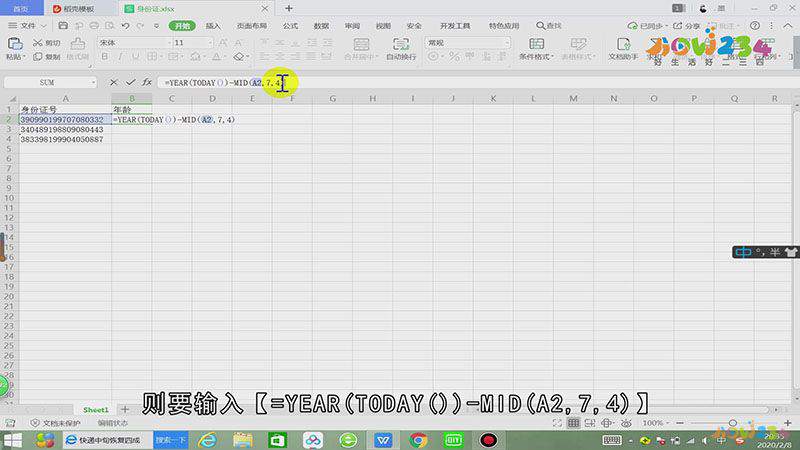Click the Redo arrow icon
This screenshot has height=450, width=800.
coord(141,26)
